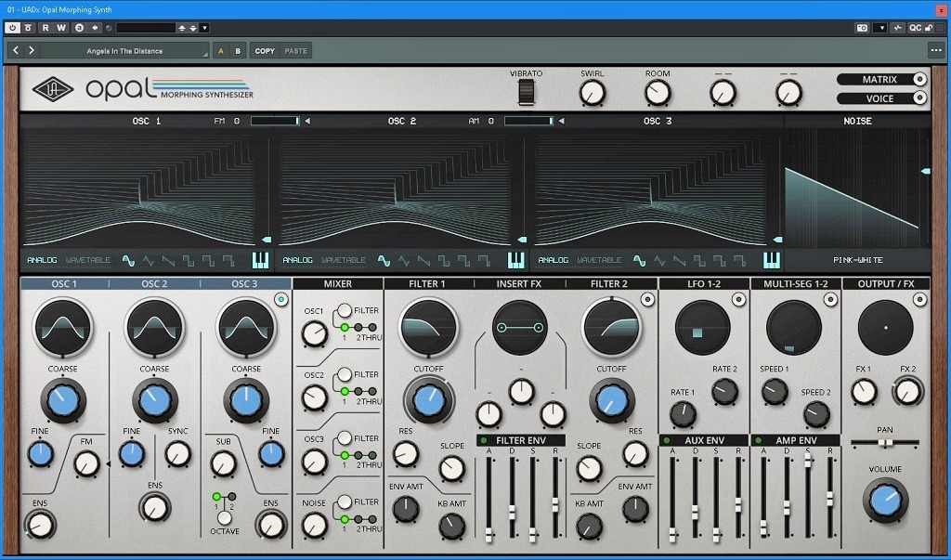Toggle the OSC1 mixer FILTER routing button
Image resolution: width=951 pixels, height=560 pixels.
click(345, 310)
